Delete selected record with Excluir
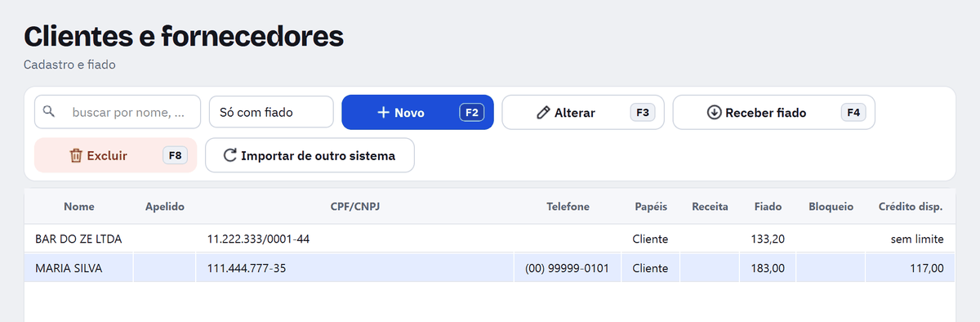The width and height of the screenshot is (980, 322). point(115,155)
